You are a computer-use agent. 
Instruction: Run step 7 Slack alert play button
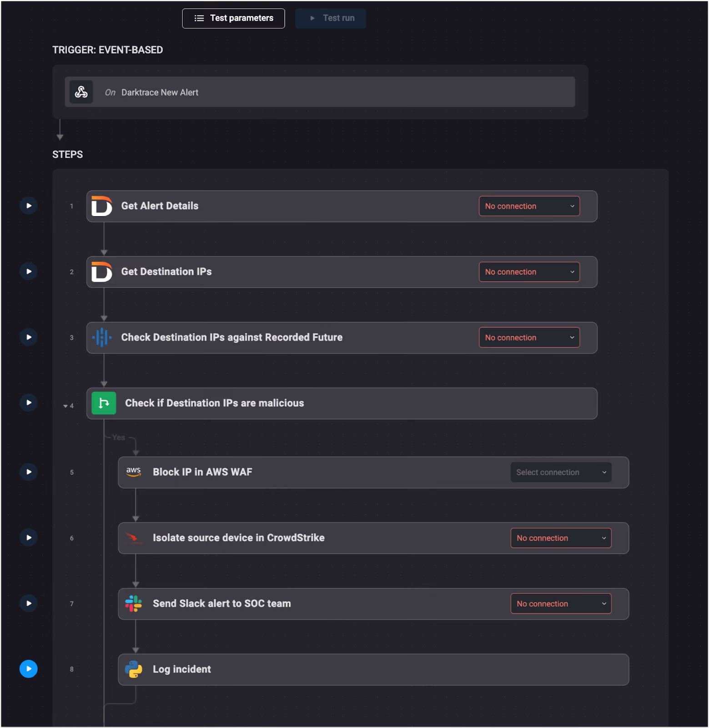(29, 603)
